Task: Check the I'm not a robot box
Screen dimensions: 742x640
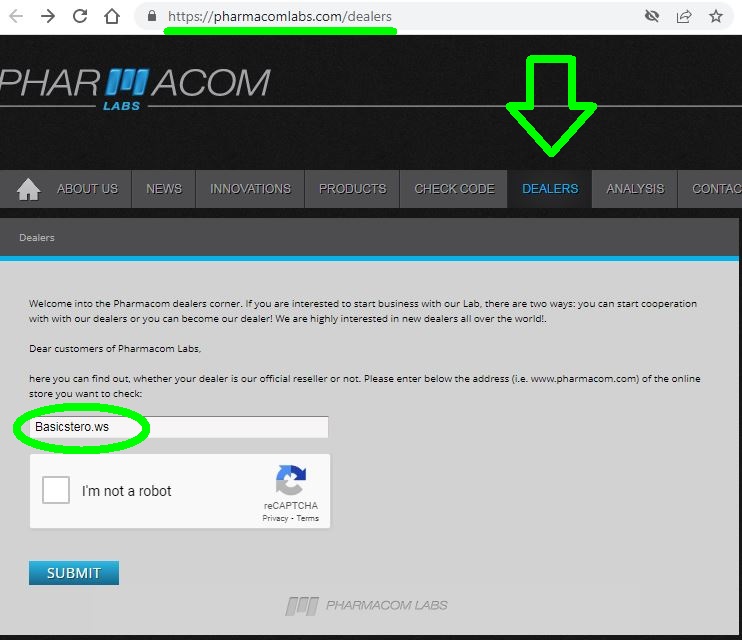Action: pos(56,490)
